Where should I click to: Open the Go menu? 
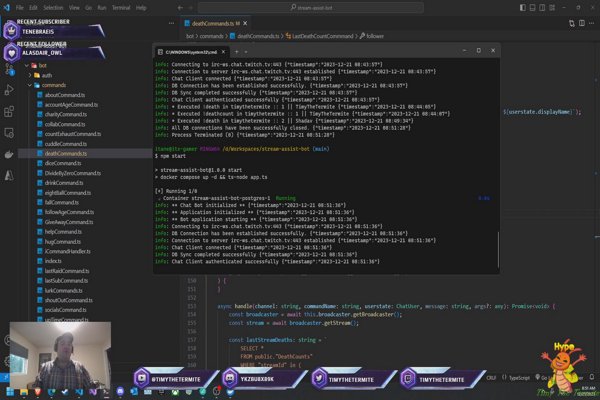[x=88, y=8]
